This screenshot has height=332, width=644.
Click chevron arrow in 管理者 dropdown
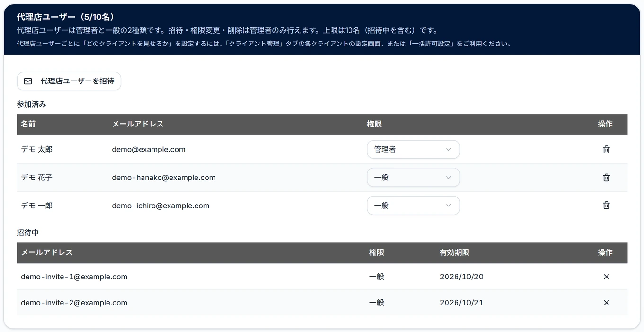click(448, 149)
